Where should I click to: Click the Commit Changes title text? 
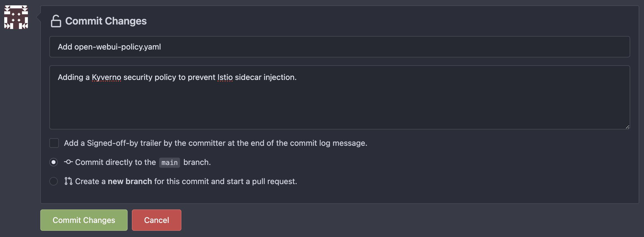coord(106,20)
